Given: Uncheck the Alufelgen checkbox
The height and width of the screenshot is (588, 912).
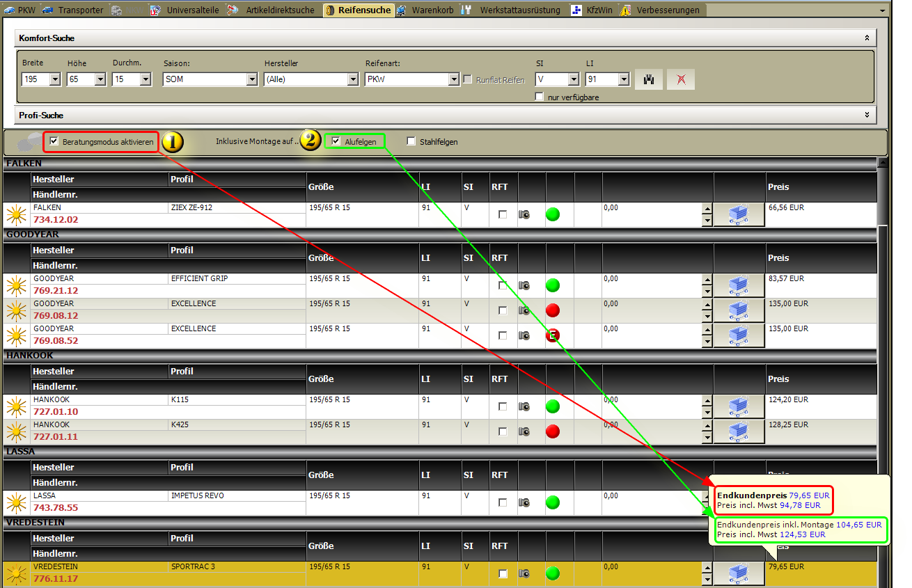Looking at the screenshot, I should coord(336,141).
